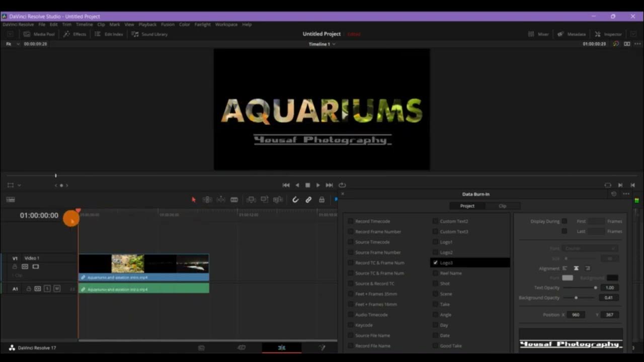Expand the Timeline 1 dropdown

click(322, 44)
